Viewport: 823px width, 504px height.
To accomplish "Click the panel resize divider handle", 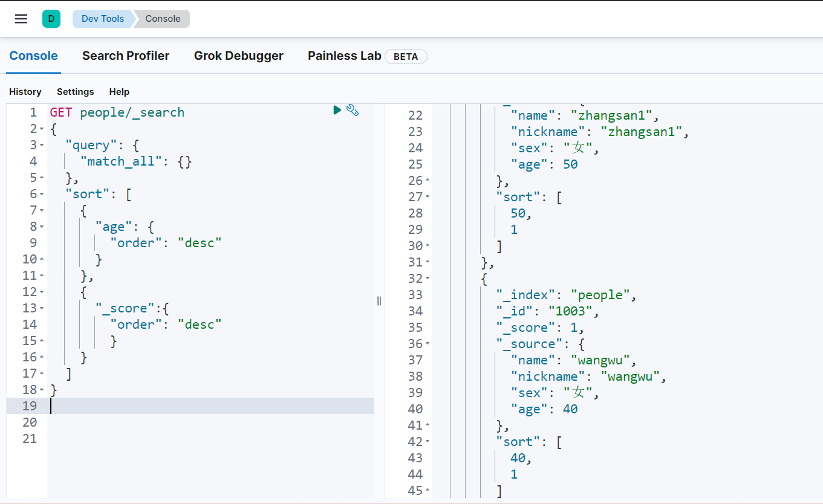I will click(x=379, y=301).
